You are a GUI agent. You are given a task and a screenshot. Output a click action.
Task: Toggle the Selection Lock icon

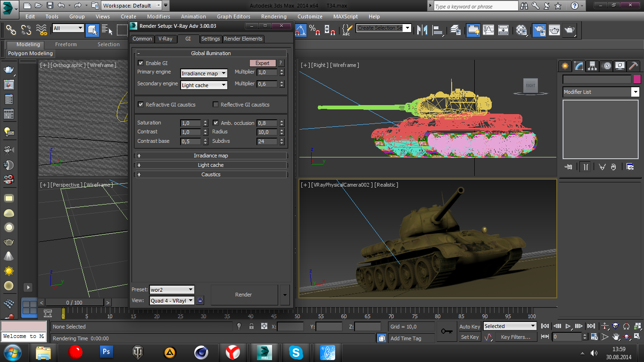pyautogui.click(x=251, y=326)
